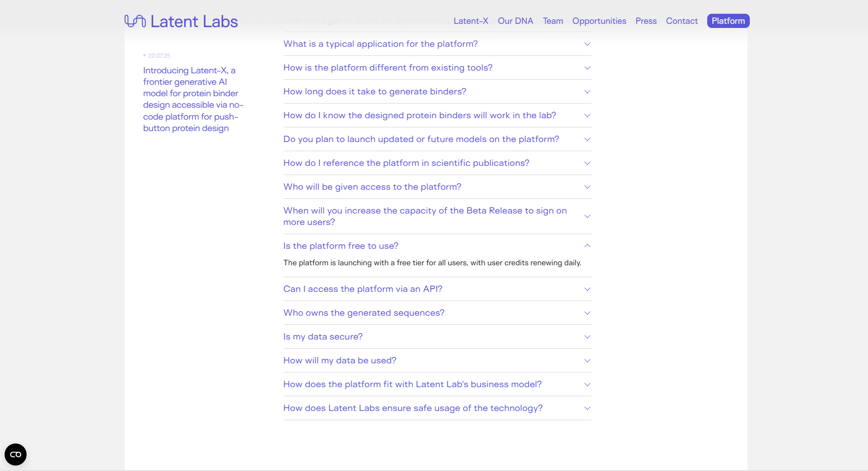
Task: Click chevron next to 'Can I access the platform via an API?'
Action: tap(587, 289)
